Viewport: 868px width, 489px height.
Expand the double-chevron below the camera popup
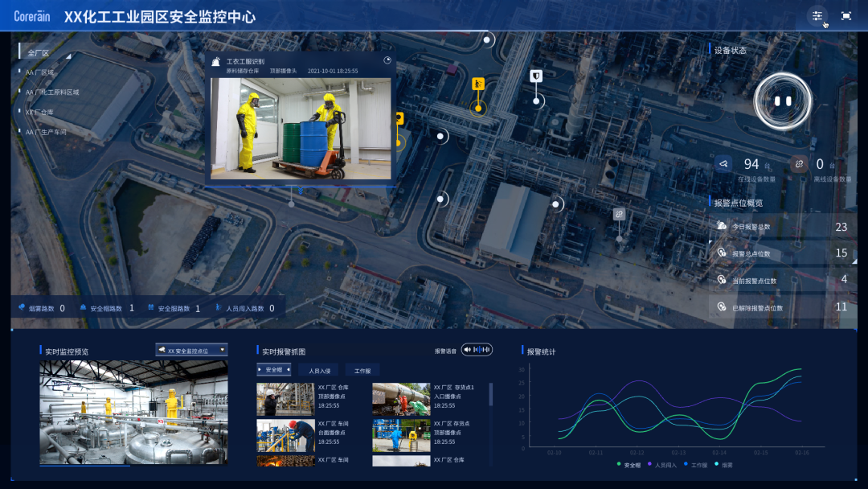click(x=300, y=191)
